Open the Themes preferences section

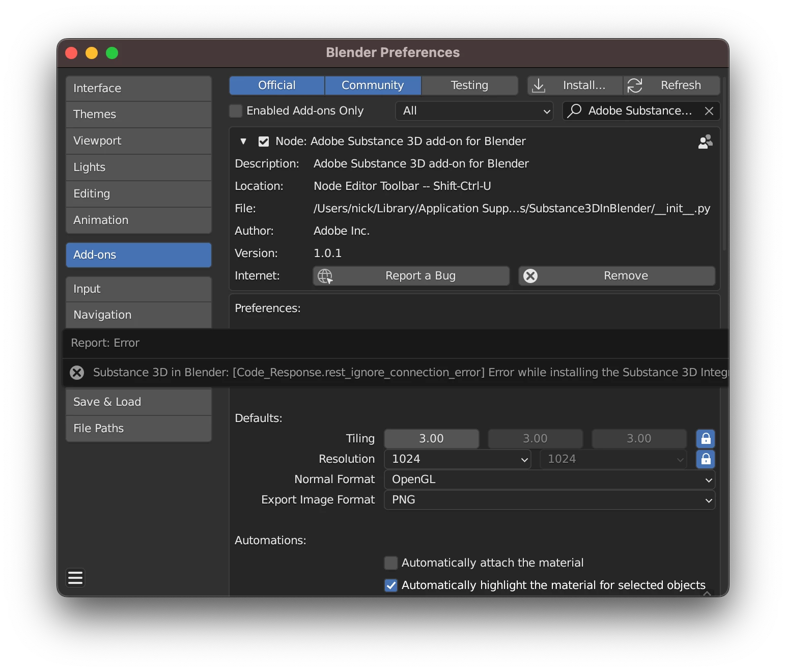click(x=138, y=115)
